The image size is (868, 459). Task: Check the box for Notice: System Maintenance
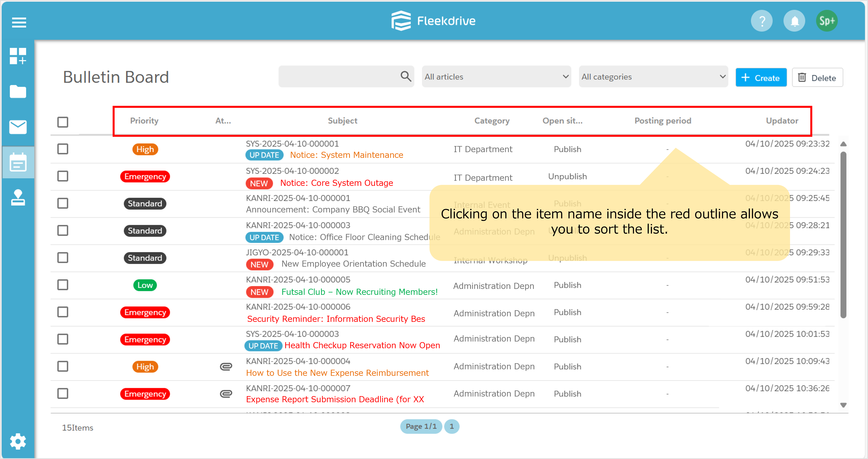(63, 149)
